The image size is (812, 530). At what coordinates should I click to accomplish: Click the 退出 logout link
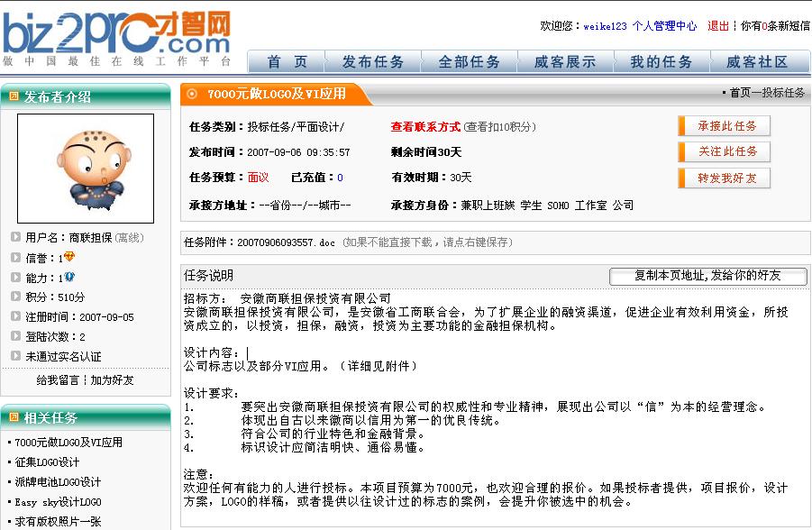(718, 26)
